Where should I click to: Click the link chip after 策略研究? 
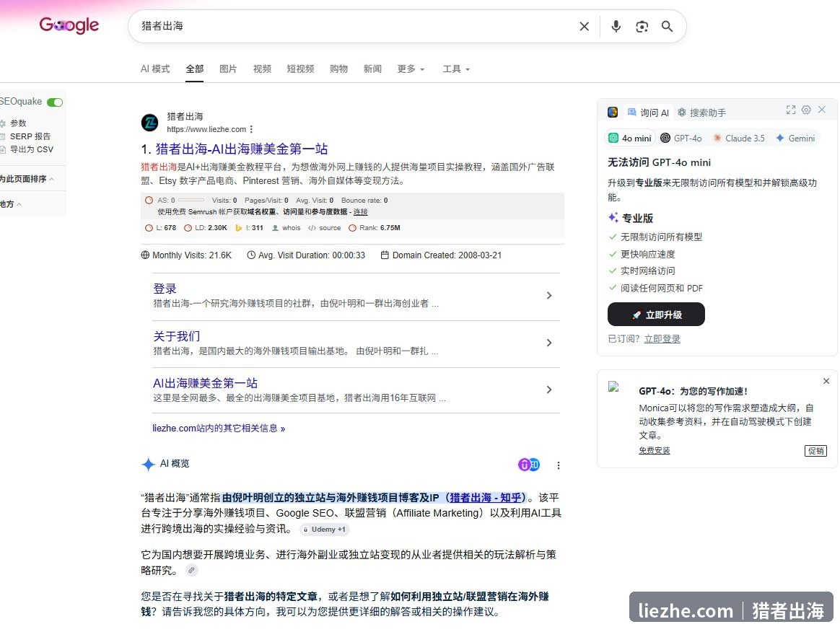pyautogui.click(x=191, y=571)
